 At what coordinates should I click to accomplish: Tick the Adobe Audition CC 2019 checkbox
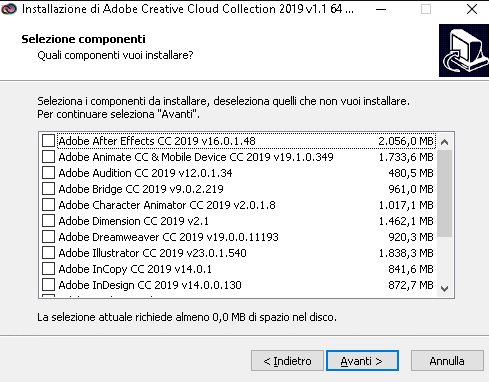[48, 173]
